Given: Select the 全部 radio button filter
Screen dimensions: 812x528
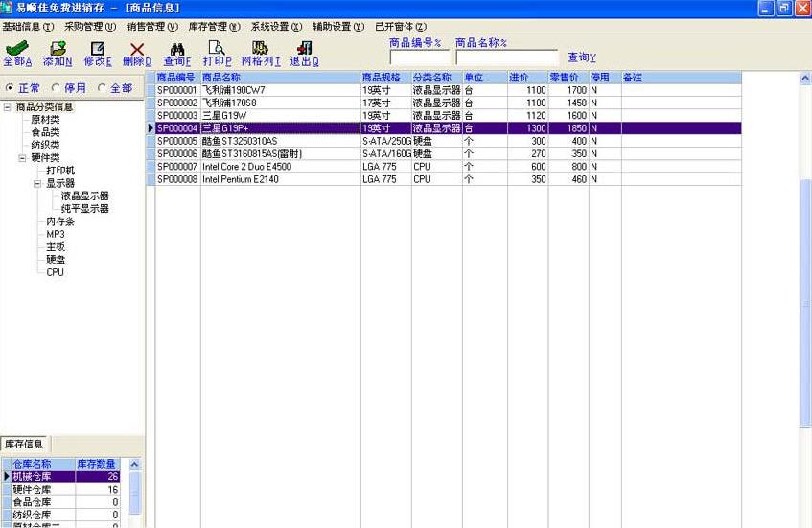Looking at the screenshot, I should click(103, 88).
